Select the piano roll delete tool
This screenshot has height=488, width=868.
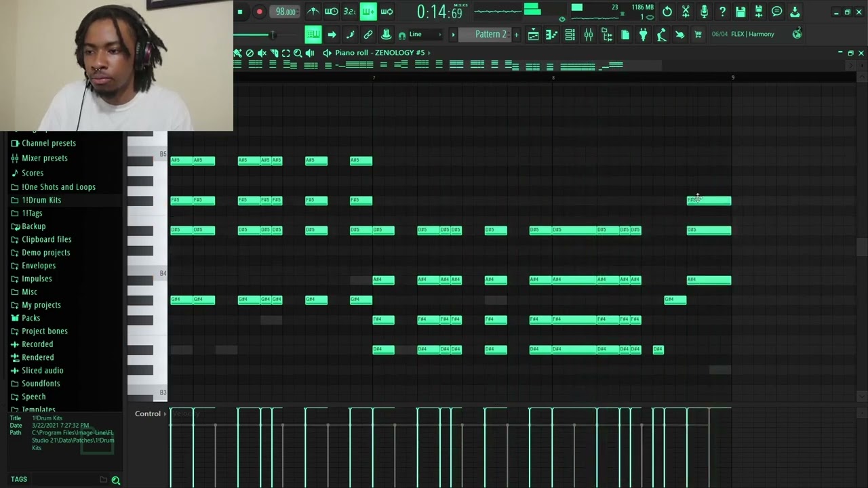click(250, 53)
